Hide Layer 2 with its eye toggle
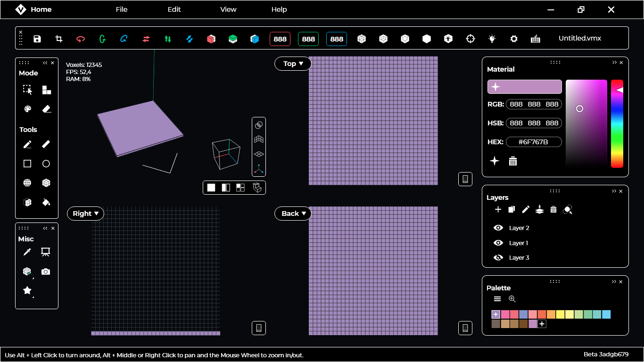The height and width of the screenshot is (362, 644). point(498,228)
